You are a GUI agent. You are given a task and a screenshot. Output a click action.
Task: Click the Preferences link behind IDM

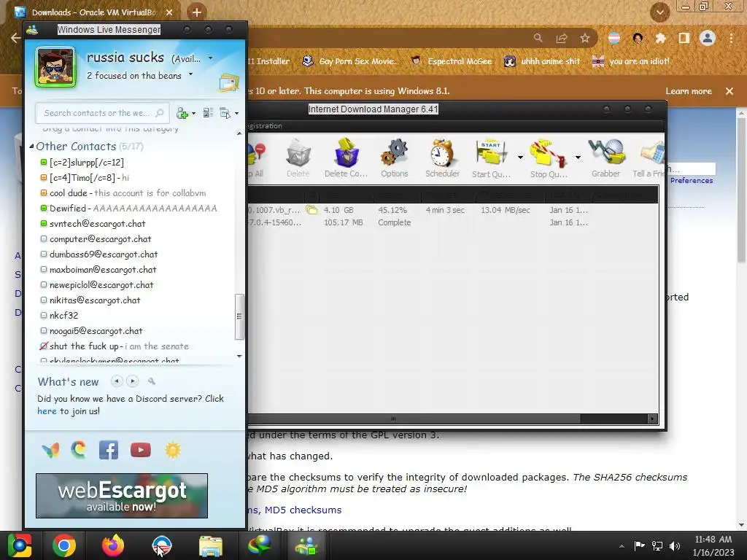tap(692, 181)
